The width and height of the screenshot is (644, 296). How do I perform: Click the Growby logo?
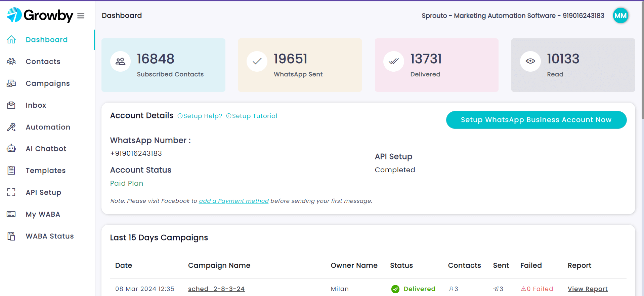40,15
